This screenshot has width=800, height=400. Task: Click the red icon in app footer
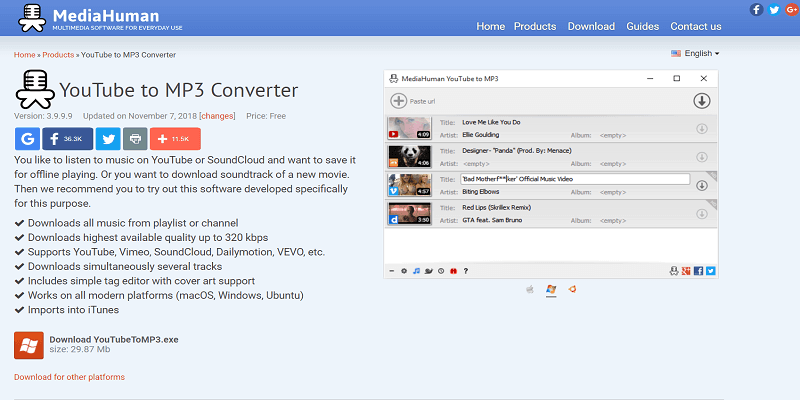tap(453, 271)
